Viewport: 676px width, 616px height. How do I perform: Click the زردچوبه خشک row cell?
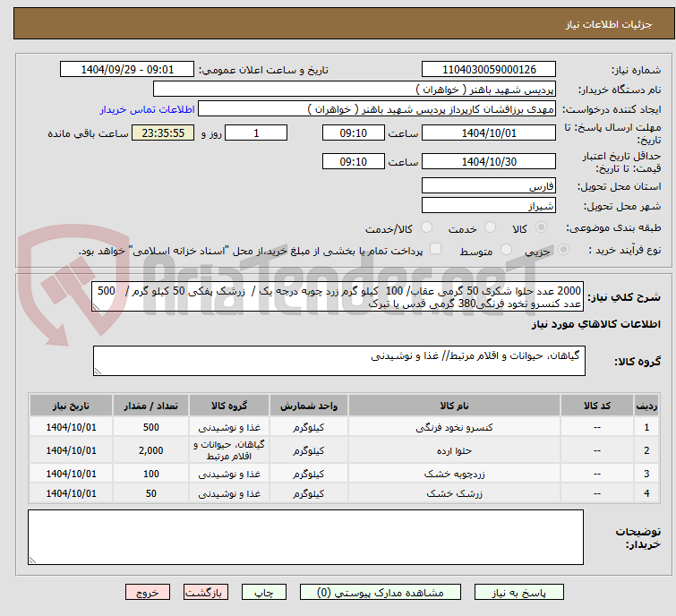455,474
